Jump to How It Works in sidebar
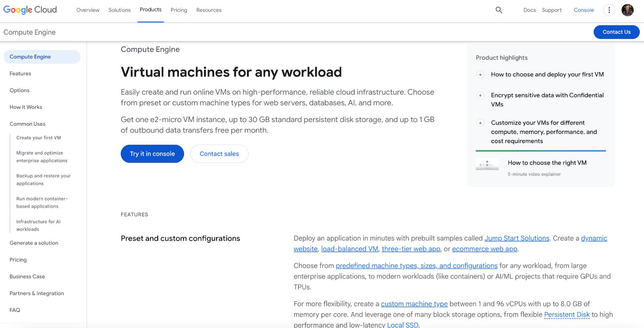644x328 pixels. pos(26,107)
